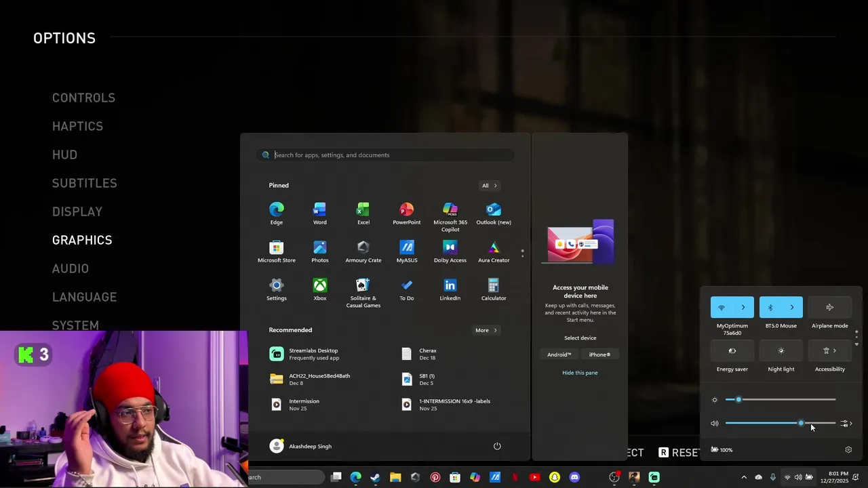
Task: Click the Pinterest icon on the taskbar
Action: [x=435, y=477]
